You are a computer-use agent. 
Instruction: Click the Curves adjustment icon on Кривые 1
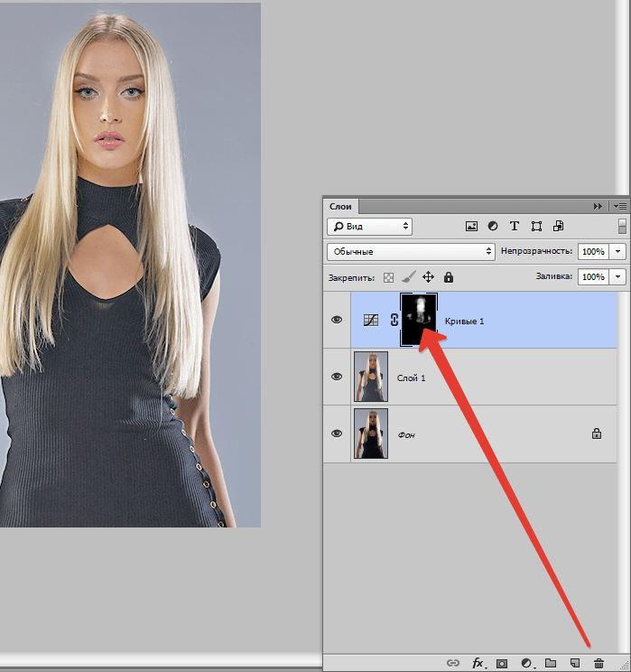(x=371, y=320)
